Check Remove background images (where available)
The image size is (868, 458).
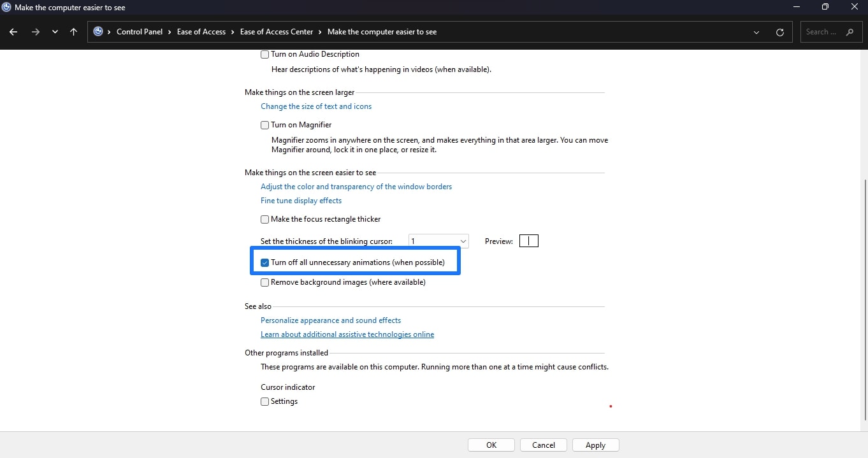tap(264, 282)
